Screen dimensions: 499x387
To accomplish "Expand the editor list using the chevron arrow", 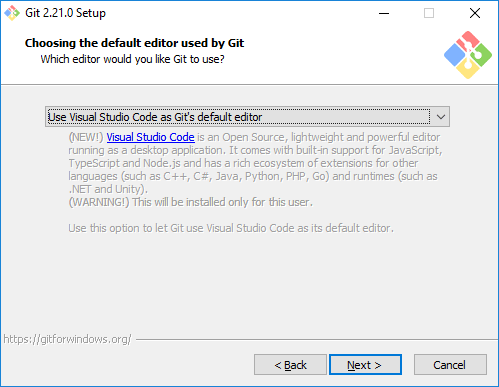I will coord(441,117).
